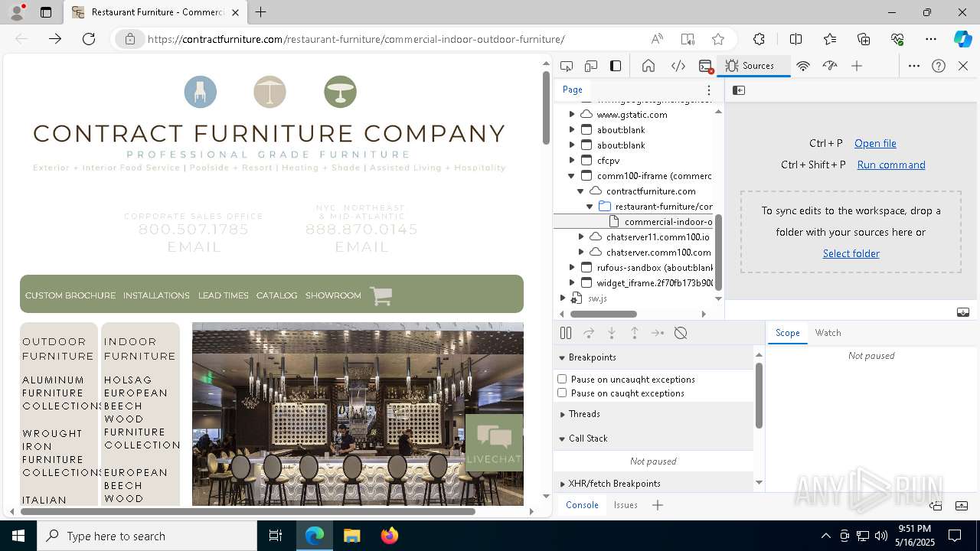The width and height of the screenshot is (980, 551).
Task: Open the Console panel with error badge
Action: (706, 66)
